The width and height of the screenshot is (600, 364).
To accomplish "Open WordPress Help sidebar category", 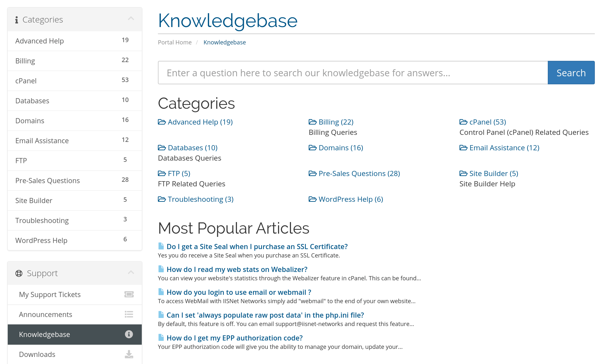I will [x=75, y=240].
